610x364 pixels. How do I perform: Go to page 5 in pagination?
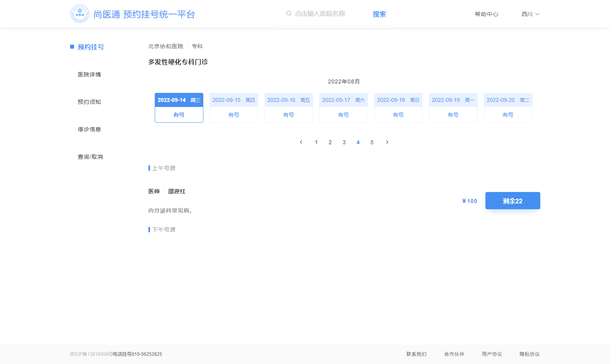tap(372, 142)
